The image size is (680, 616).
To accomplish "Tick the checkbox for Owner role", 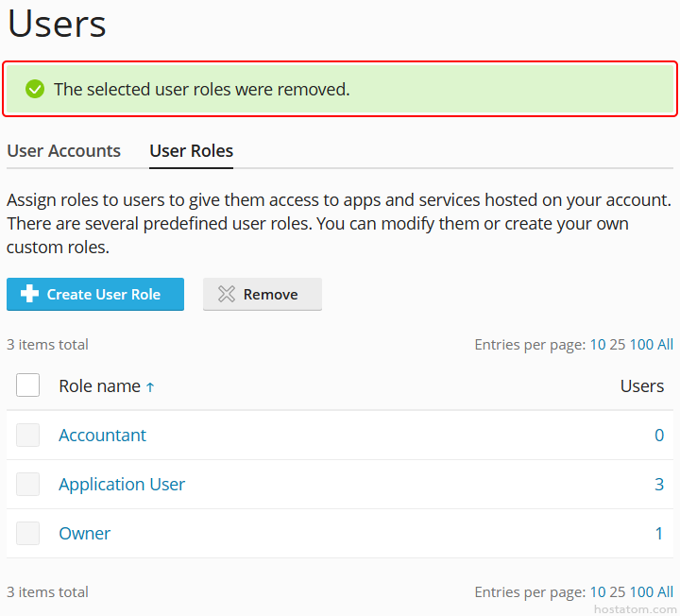I will pyautogui.click(x=27, y=534).
